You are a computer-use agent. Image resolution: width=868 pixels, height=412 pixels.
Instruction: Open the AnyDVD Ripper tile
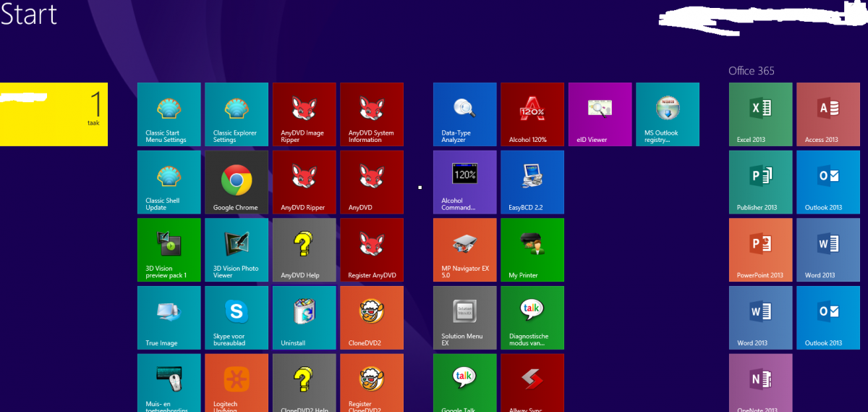[305, 182]
